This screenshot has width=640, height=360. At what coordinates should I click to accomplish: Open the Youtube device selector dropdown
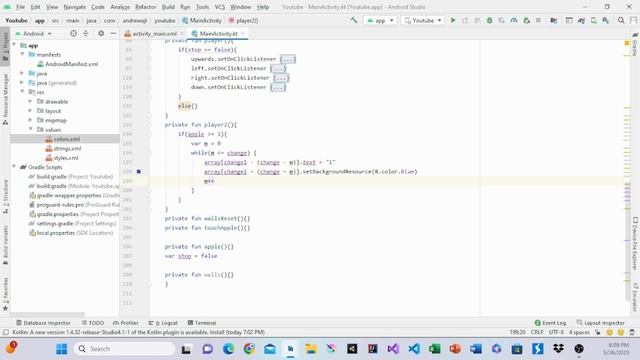click(423, 20)
